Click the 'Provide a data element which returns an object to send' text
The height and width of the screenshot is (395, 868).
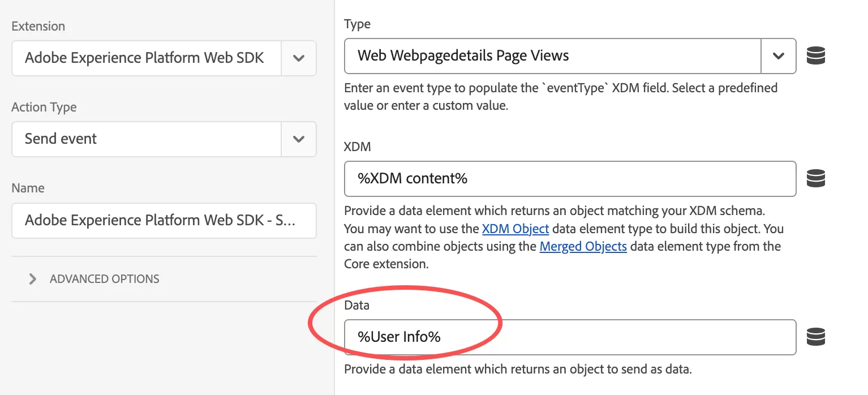[518, 370]
